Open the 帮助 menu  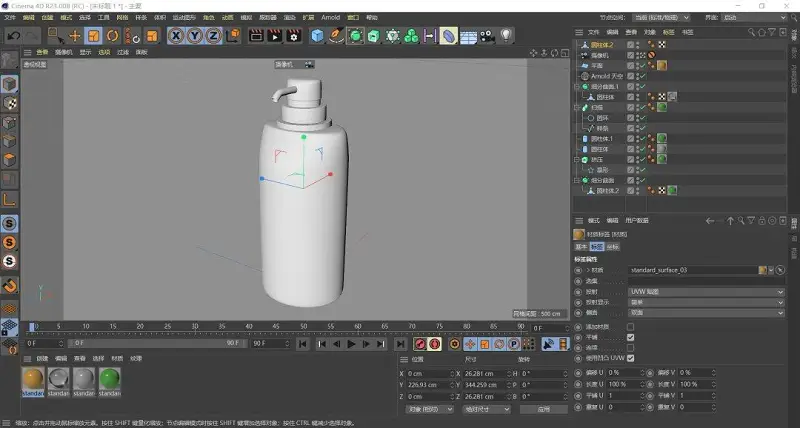pyautogui.click(x=372, y=17)
